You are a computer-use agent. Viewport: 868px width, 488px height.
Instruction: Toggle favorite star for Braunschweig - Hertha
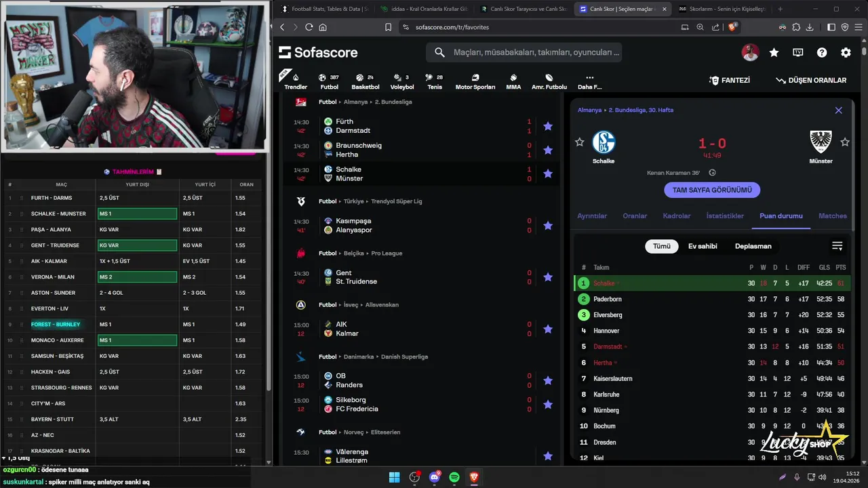548,150
